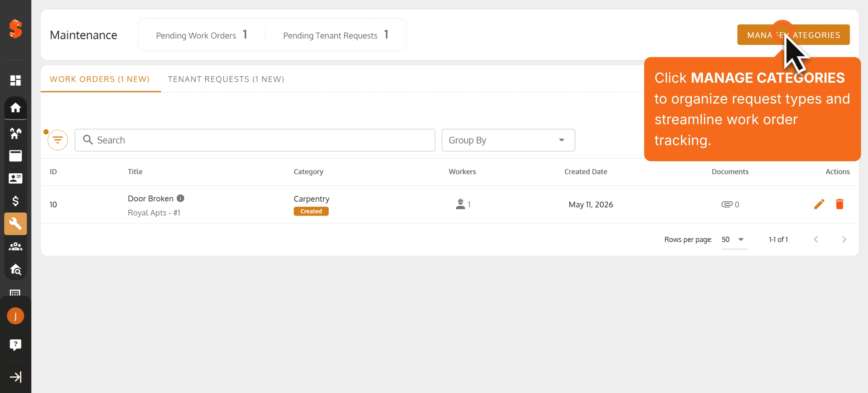Click the Documents column header

(730, 172)
